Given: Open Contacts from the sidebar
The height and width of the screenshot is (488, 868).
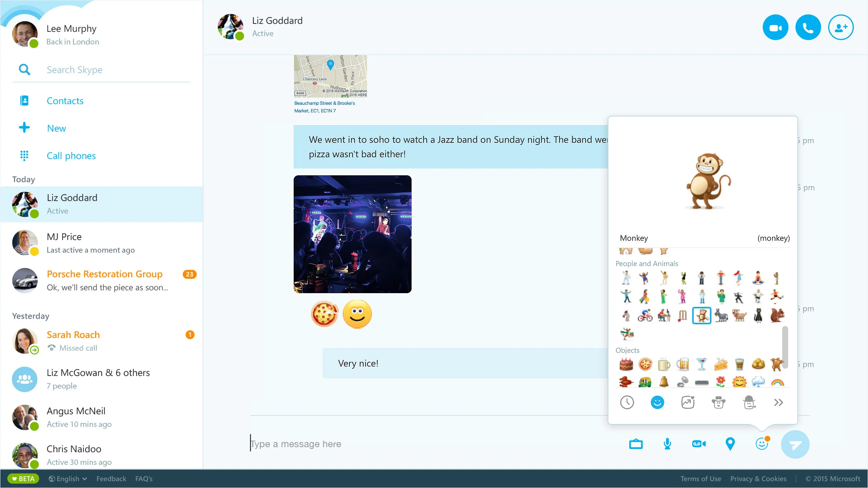Looking at the screenshot, I should [x=65, y=101].
